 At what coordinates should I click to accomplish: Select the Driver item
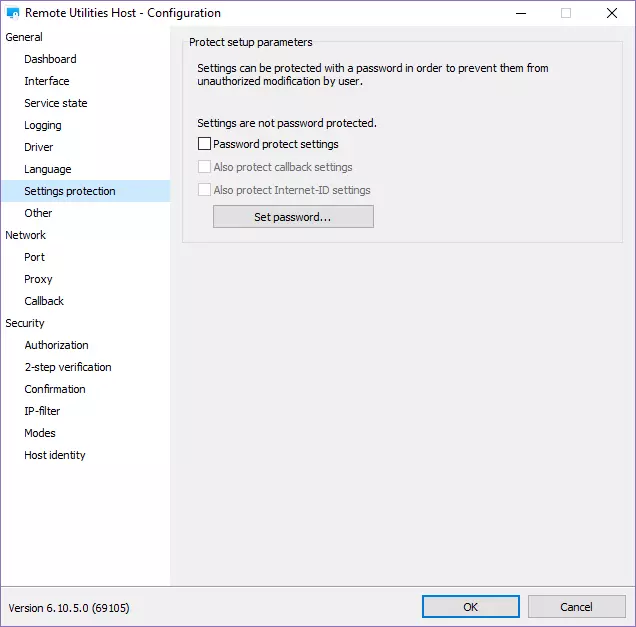click(x=39, y=147)
